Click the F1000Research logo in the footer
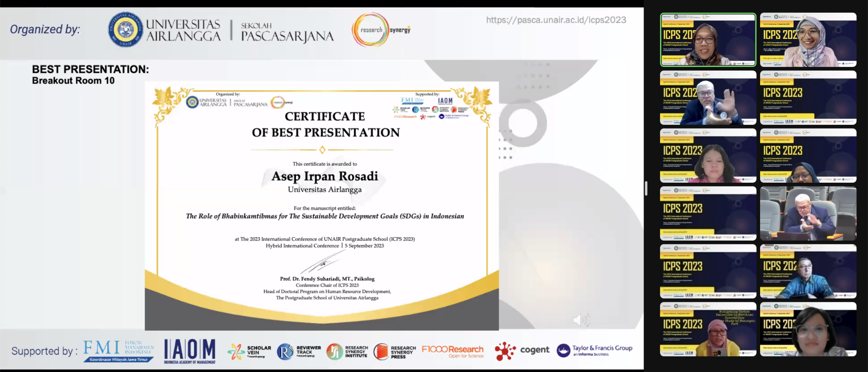The image size is (868, 372). pos(453,351)
